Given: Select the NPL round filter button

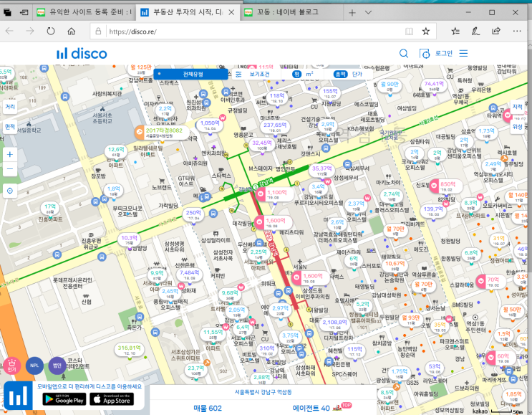Looking at the screenshot, I should click(x=34, y=366).
